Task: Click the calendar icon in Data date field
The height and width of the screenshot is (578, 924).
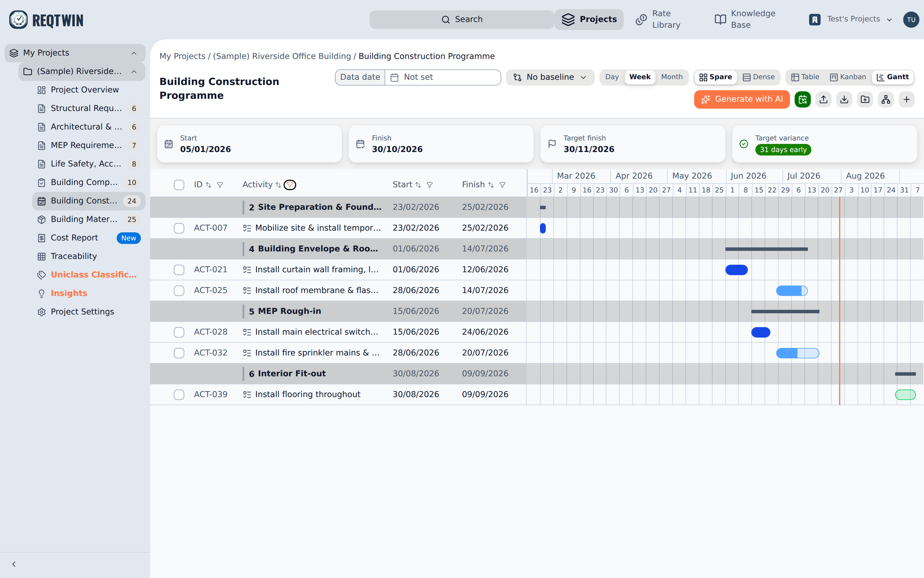Action: [x=394, y=78]
